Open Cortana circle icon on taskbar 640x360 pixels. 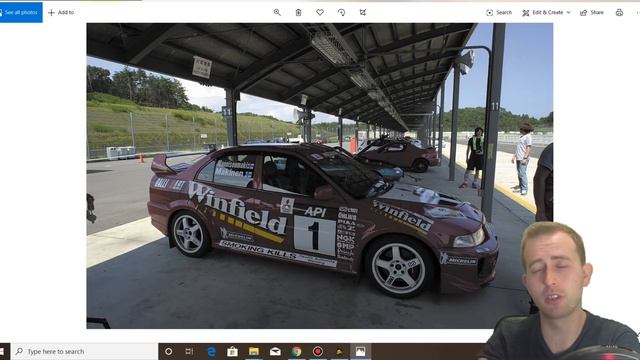pyautogui.click(x=169, y=351)
